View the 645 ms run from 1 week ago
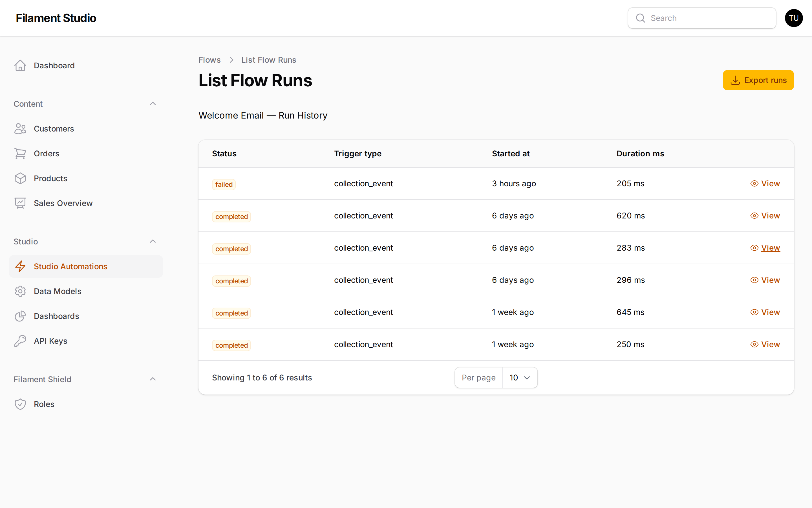Viewport: 812px width, 508px height. point(765,312)
